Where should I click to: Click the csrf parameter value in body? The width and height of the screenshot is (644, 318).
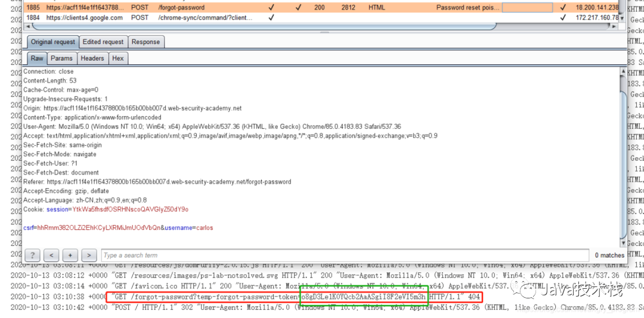[98, 227]
